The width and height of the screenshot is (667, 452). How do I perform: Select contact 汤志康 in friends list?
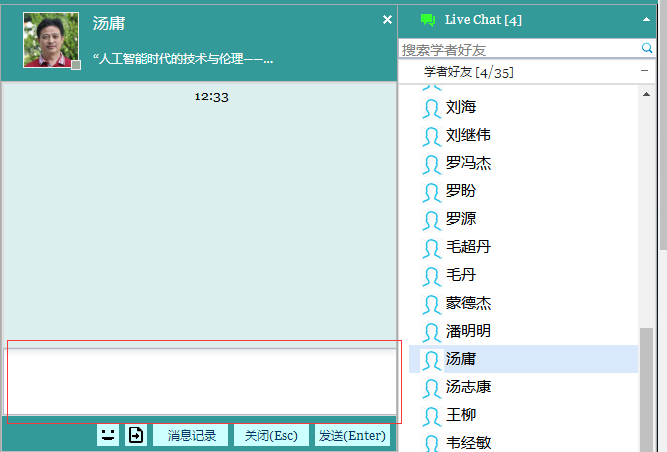(468, 387)
